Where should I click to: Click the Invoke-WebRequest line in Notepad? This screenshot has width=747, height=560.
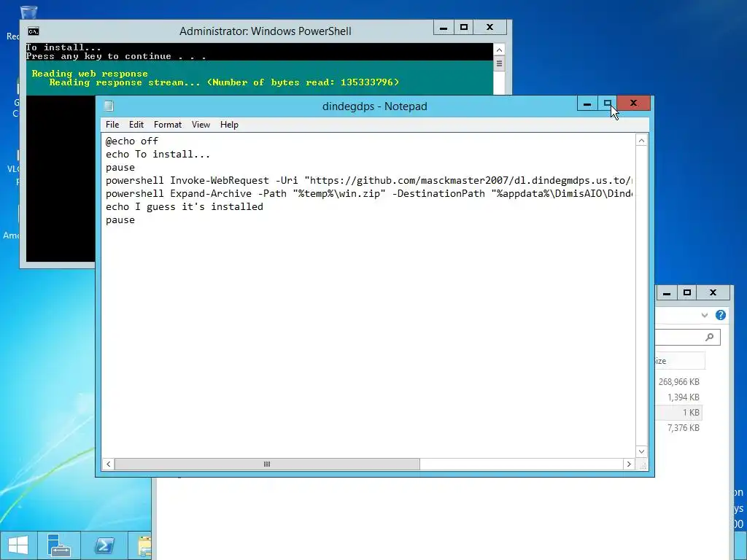[368, 181]
